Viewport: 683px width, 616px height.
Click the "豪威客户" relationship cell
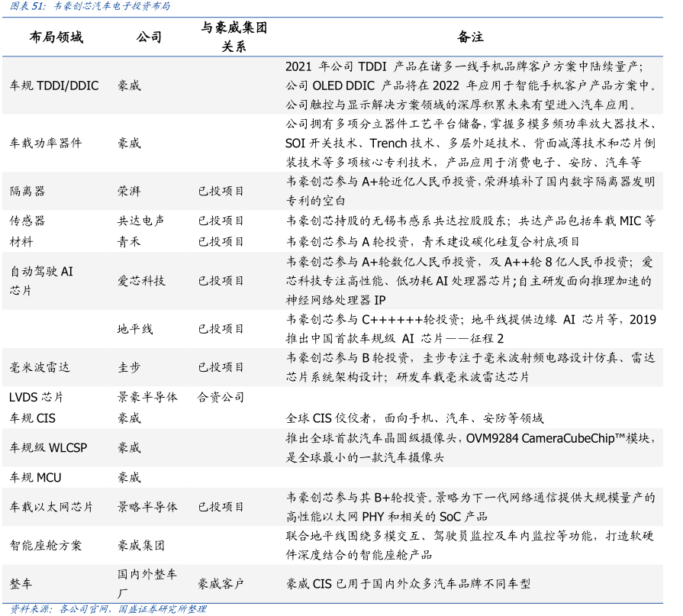(x=221, y=583)
